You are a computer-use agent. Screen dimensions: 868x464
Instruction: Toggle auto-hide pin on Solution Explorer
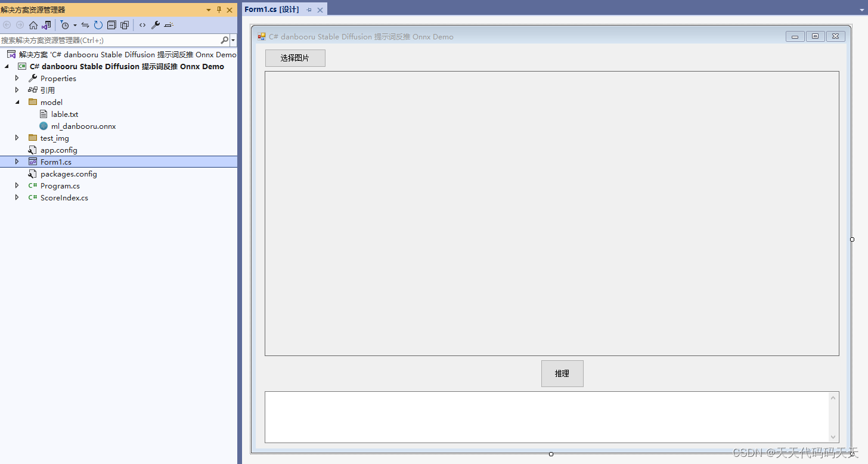pyautogui.click(x=219, y=10)
